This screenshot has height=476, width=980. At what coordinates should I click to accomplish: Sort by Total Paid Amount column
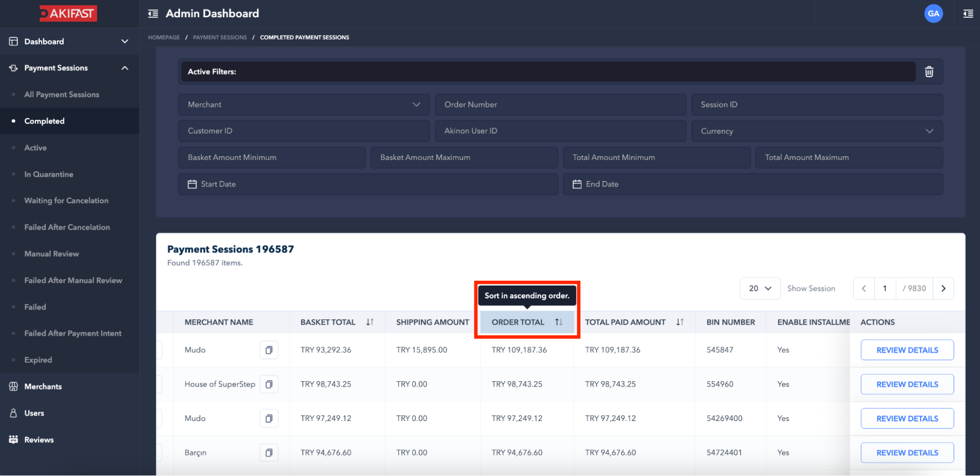pos(679,322)
